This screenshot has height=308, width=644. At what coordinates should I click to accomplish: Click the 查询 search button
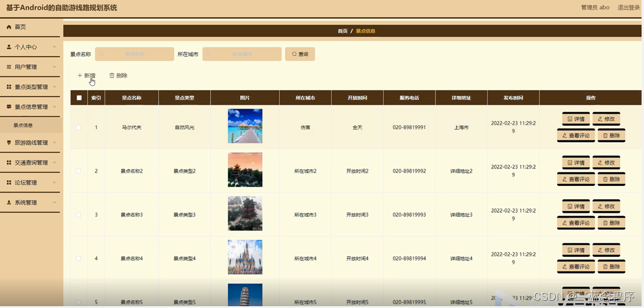point(300,54)
